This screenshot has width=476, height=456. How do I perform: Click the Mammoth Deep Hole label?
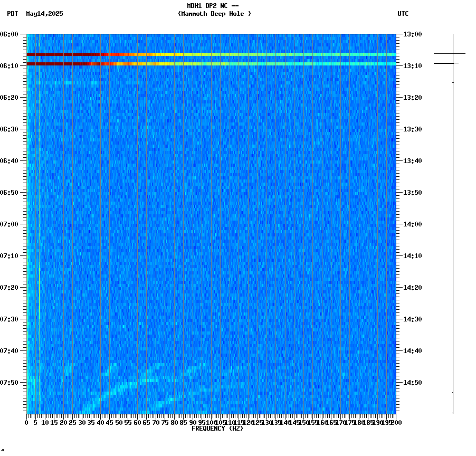pos(214,14)
